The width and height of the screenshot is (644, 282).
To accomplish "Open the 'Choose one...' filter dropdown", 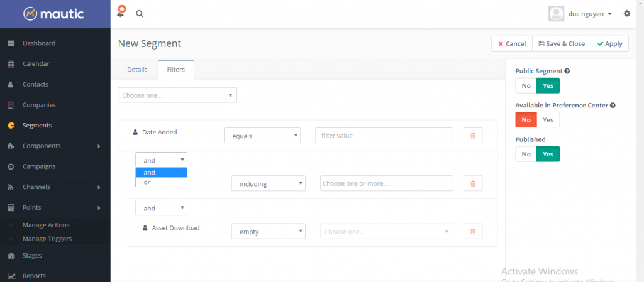I will (x=177, y=95).
